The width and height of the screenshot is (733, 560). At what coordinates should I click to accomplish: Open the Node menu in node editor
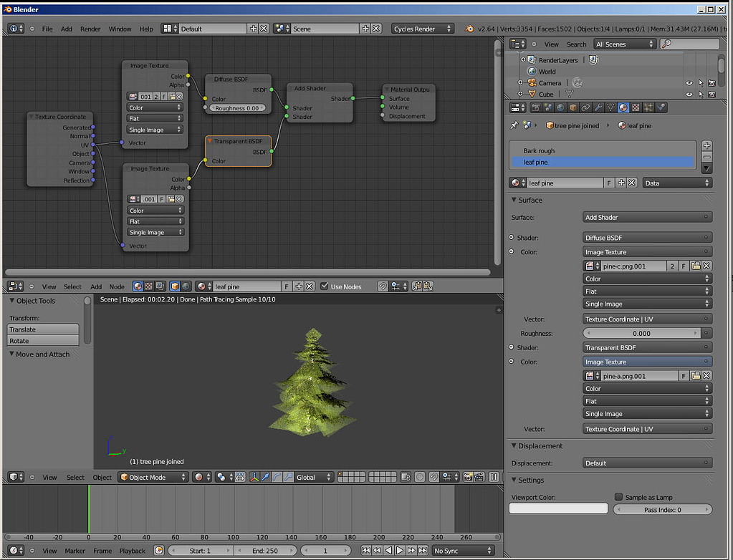click(117, 286)
